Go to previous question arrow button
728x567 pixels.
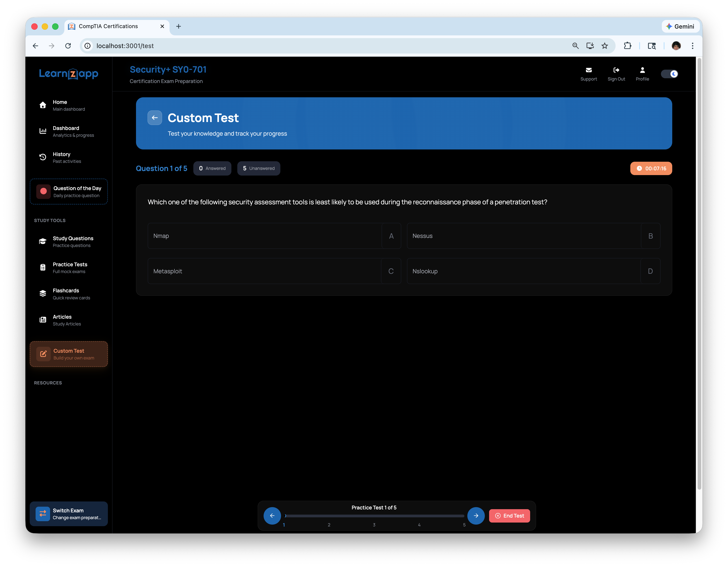(x=272, y=516)
